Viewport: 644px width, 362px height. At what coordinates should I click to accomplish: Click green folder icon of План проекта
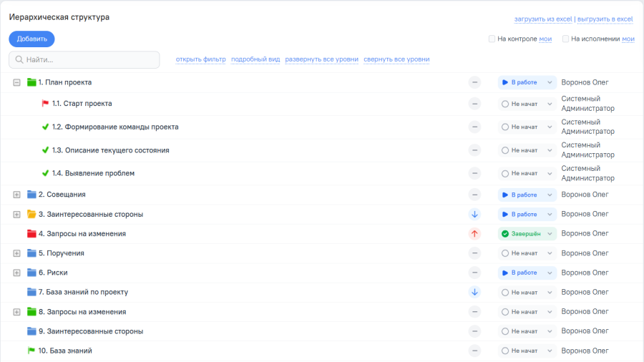pos(31,82)
